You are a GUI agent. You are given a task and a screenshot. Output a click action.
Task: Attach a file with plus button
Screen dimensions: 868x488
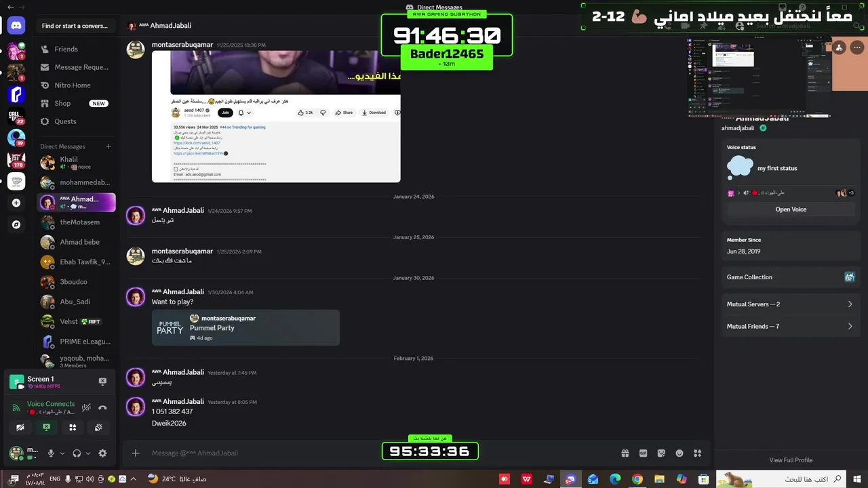(x=136, y=453)
